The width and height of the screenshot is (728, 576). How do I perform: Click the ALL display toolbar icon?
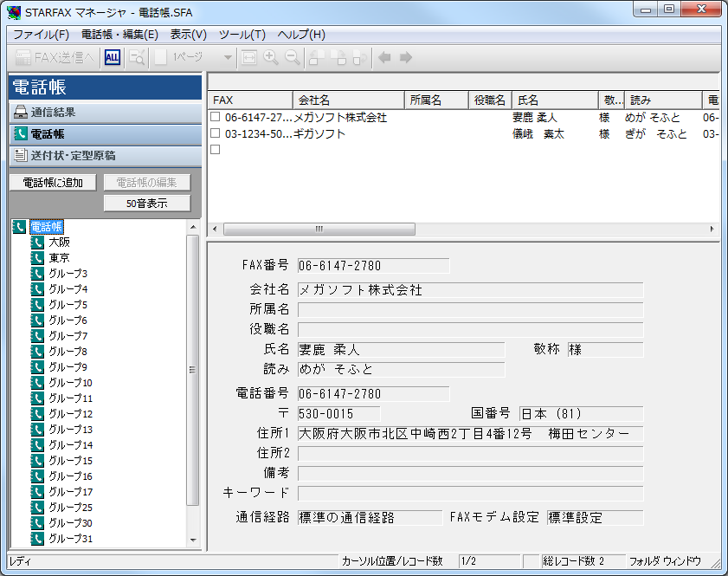[x=113, y=57]
